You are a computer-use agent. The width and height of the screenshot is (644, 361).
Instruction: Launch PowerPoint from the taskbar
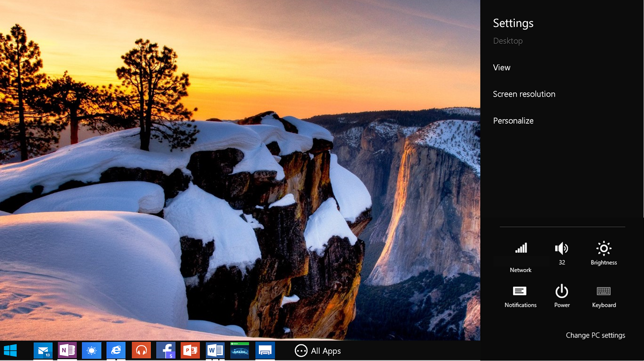(x=190, y=351)
